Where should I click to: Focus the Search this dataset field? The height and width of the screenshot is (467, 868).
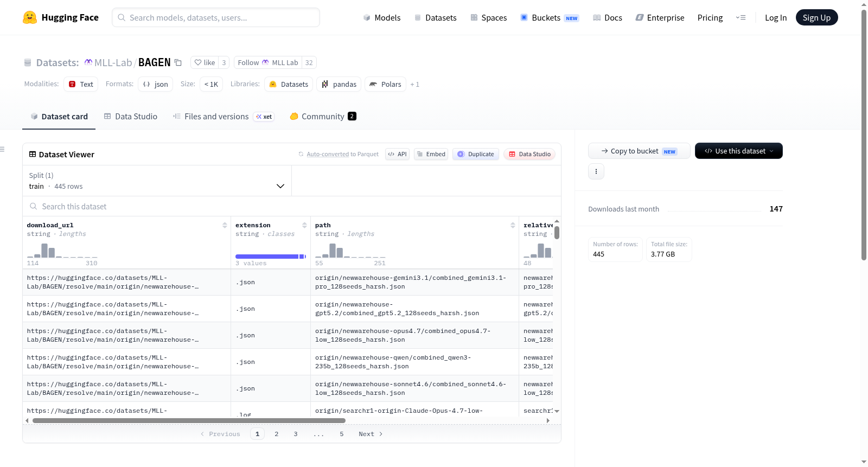coord(292,206)
